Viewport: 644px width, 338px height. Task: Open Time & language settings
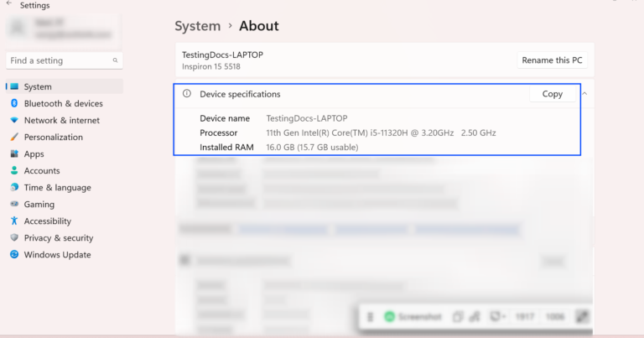coord(65,188)
